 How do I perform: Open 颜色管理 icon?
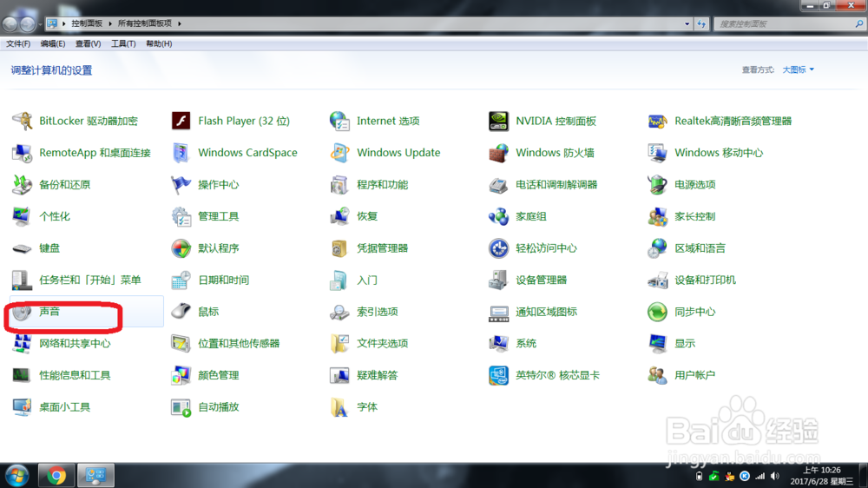pyautogui.click(x=181, y=375)
